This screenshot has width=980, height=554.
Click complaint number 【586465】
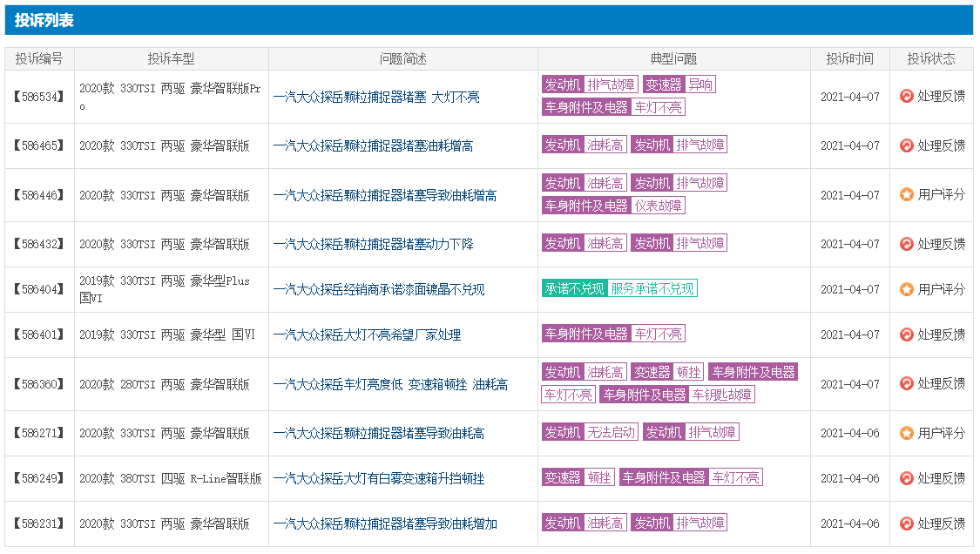click(x=39, y=145)
